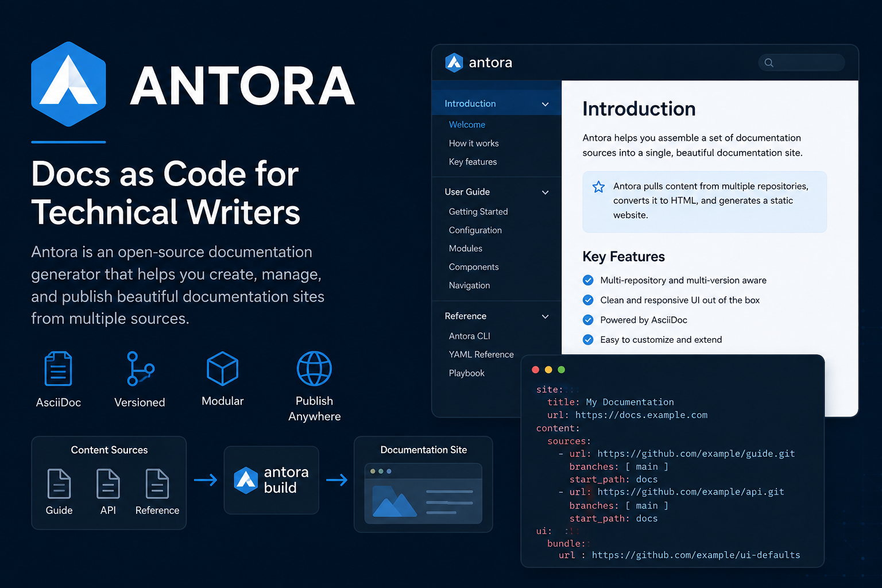Screen dimensions: 882x588
Task: Click the API file icon in Content Sources
Action: [108, 483]
